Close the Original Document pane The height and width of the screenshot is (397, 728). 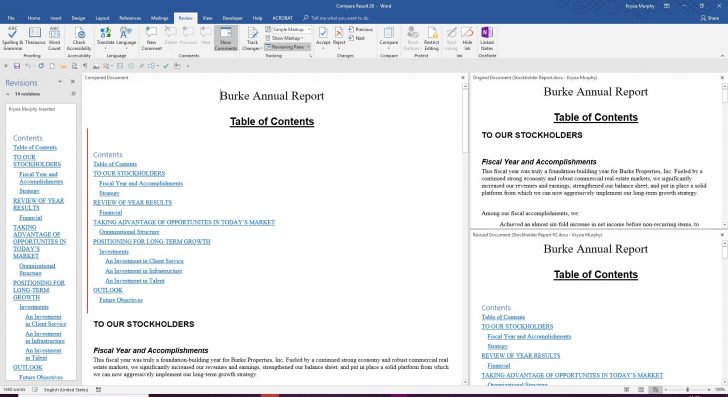pyautogui.click(x=722, y=78)
